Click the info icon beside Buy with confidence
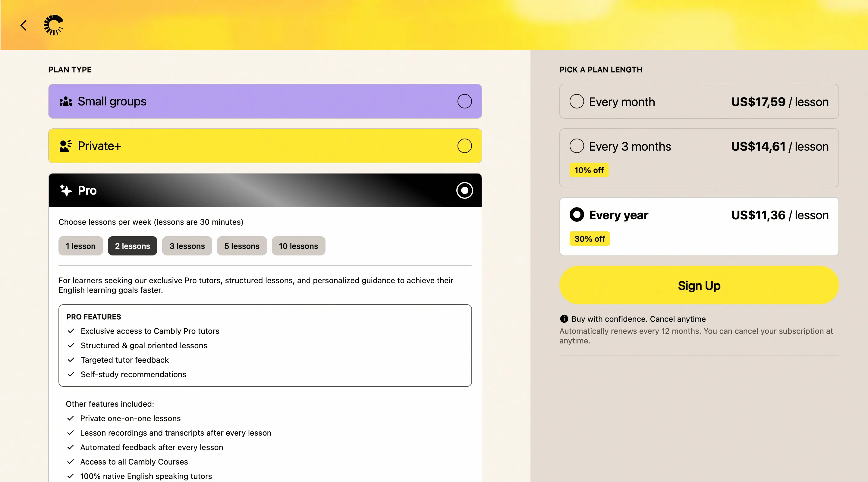Image resolution: width=868 pixels, height=482 pixels. tap(564, 319)
